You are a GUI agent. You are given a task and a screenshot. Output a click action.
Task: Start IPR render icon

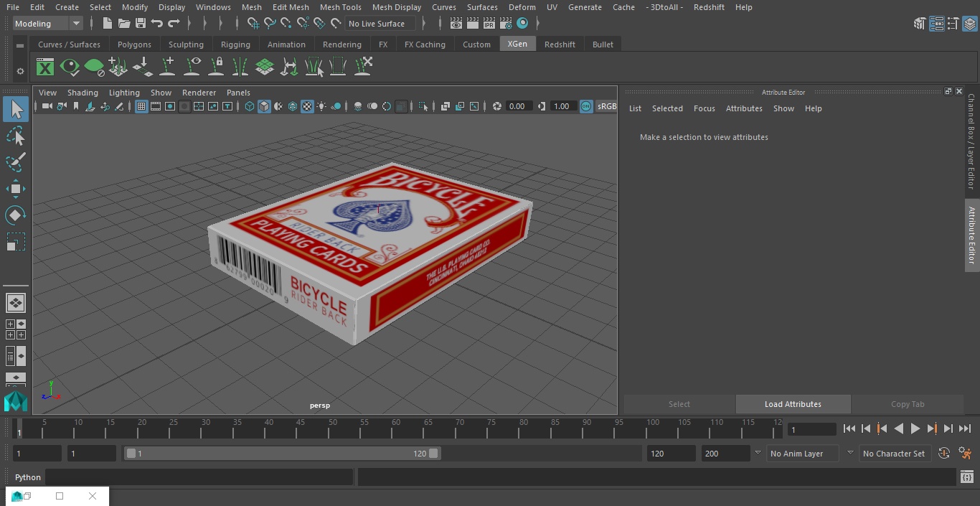[x=489, y=24]
